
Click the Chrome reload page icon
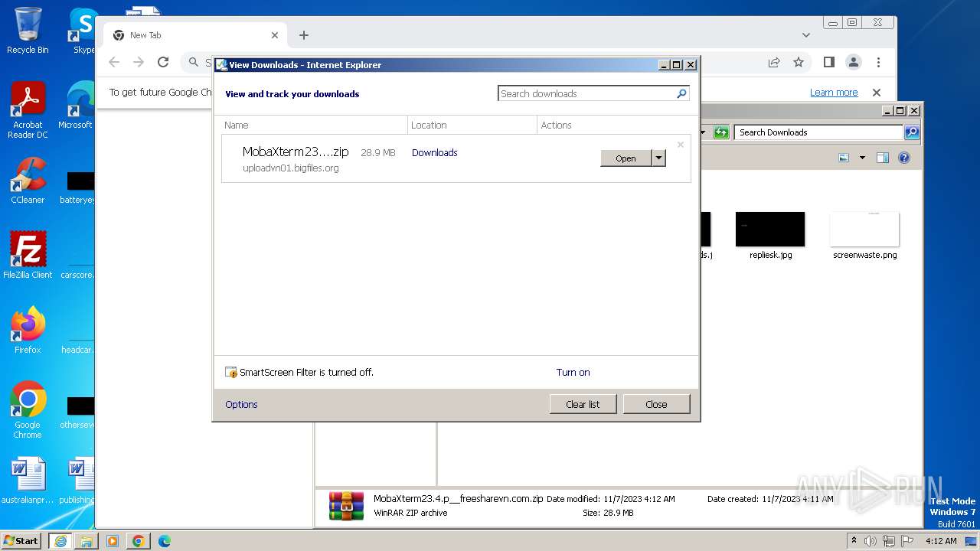pos(163,62)
